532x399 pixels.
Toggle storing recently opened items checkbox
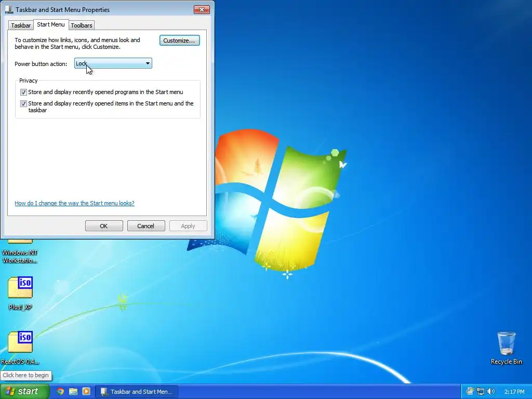pyautogui.click(x=23, y=103)
